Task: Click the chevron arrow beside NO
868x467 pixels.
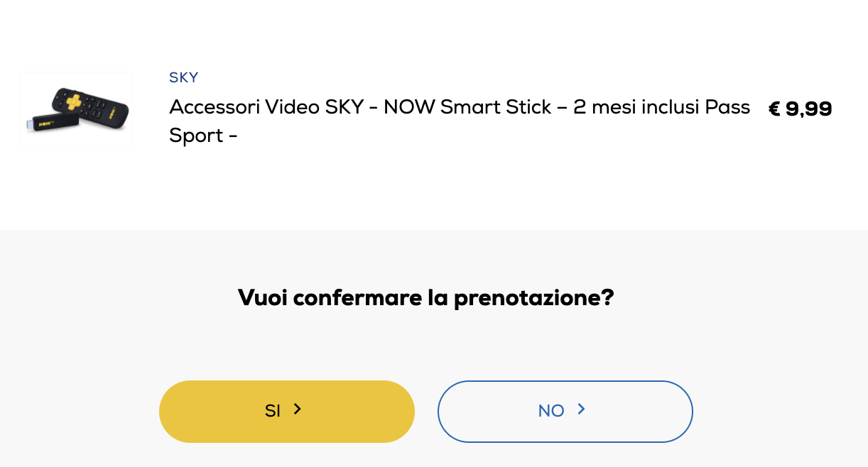Action: pos(581,410)
